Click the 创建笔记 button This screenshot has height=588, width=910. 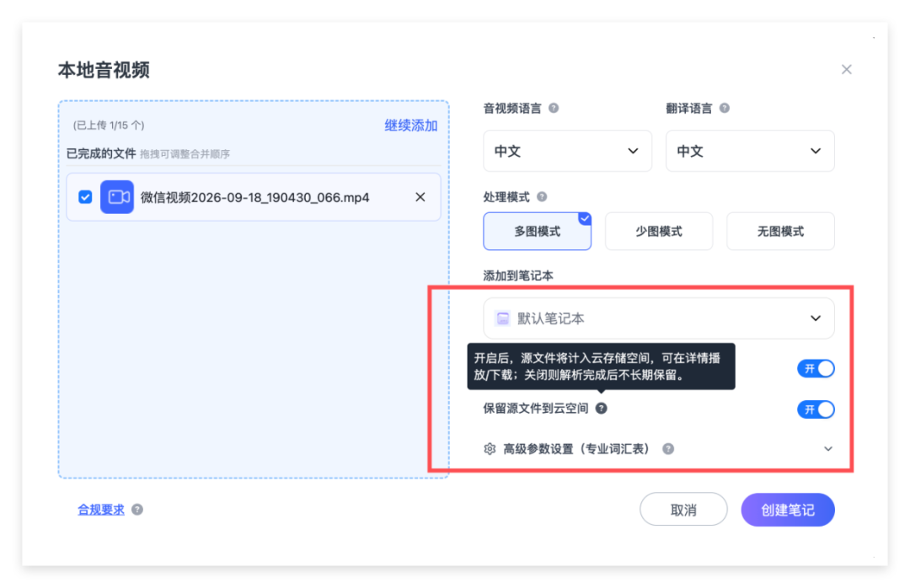tap(788, 510)
